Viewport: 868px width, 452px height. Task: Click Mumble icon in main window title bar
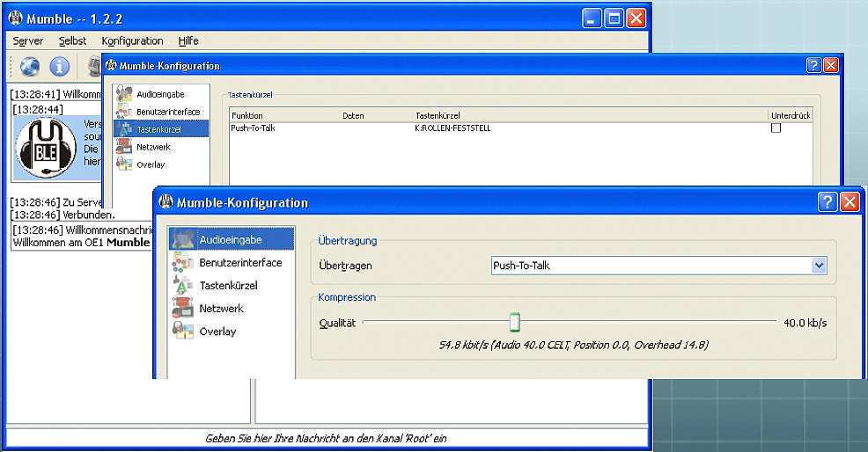[16, 18]
